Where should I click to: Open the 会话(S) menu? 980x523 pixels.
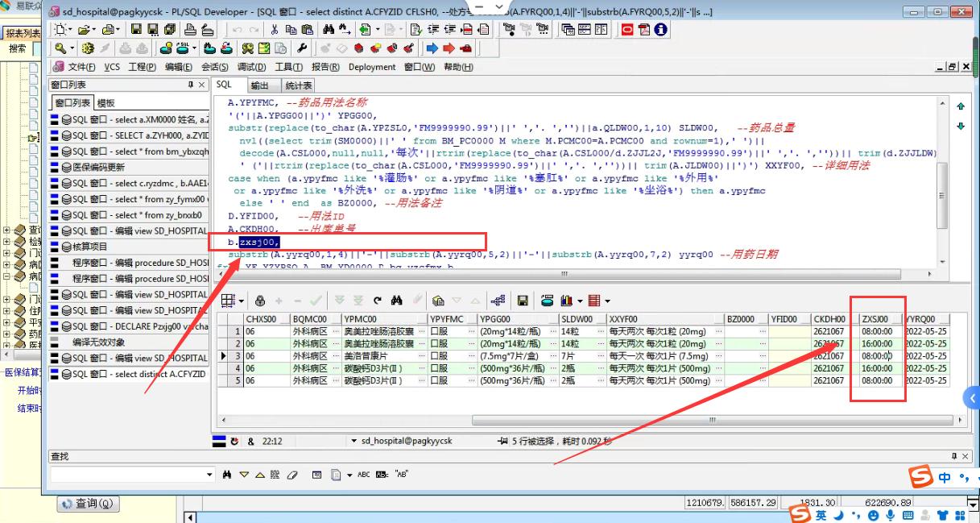[214, 67]
